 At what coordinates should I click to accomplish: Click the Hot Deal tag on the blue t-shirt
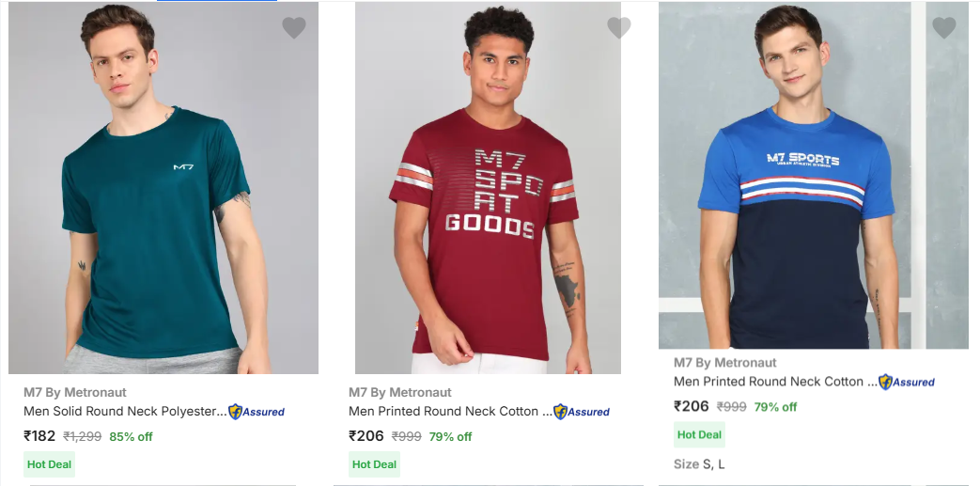pos(699,434)
